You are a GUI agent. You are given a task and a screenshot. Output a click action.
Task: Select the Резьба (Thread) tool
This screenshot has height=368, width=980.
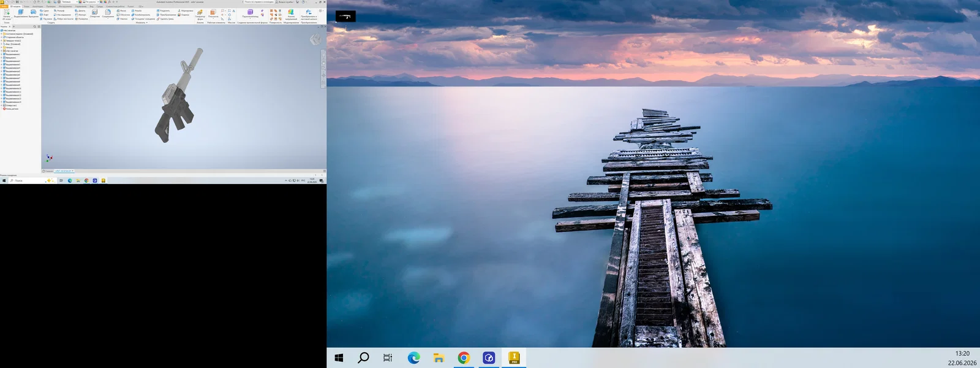(x=137, y=10)
